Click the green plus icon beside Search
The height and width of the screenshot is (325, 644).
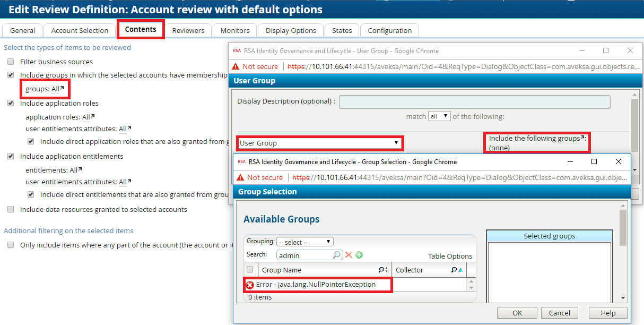[x=359, y=255]
